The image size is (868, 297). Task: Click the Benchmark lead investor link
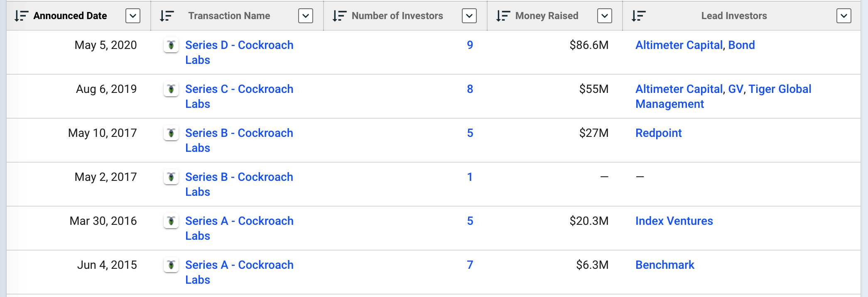[x=665, y=265]
